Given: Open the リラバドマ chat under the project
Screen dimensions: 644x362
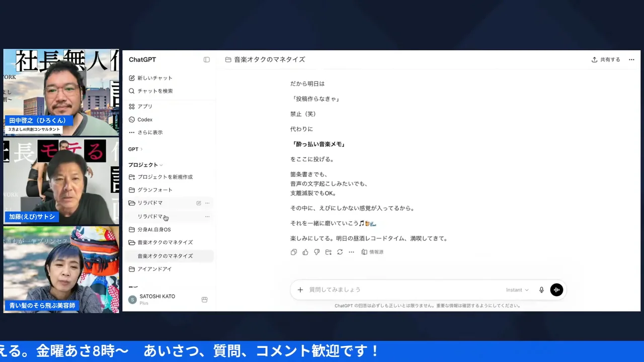Looking at the screenshot, I should [150, 217].
